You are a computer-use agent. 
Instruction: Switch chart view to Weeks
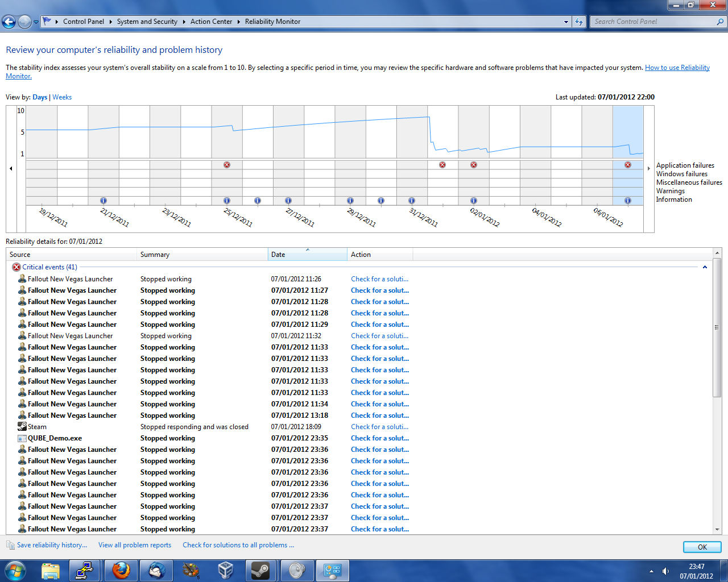coord(62,97)
